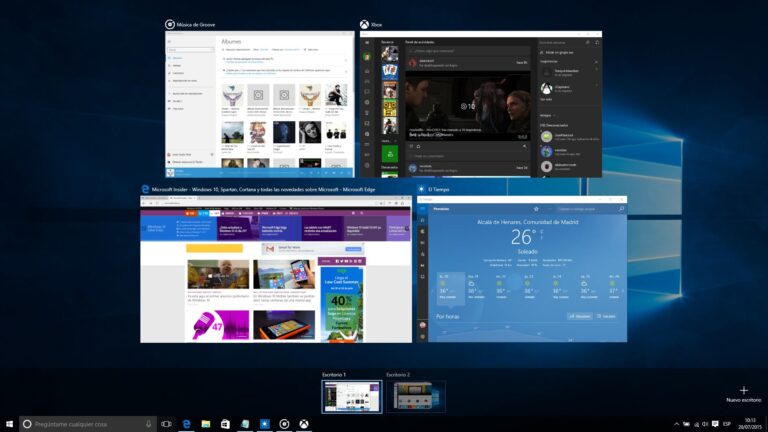
Task: Toggle the Task View taskbar button
Action: pyautogui.click(x=167, y=424)
